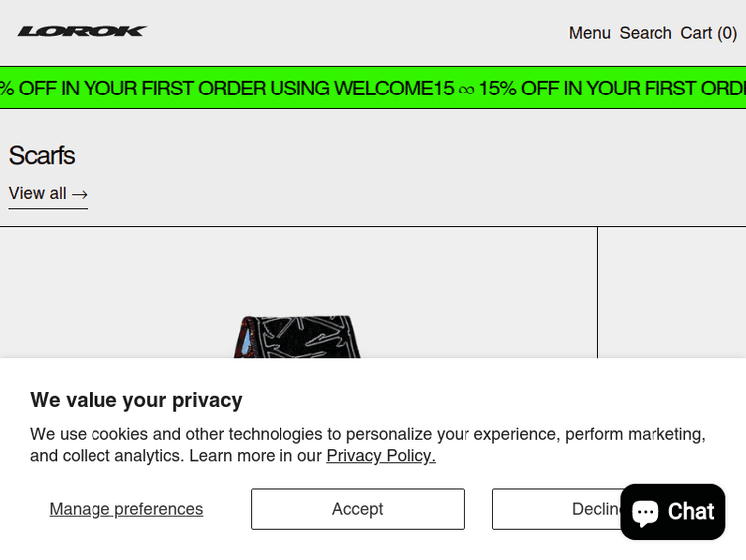Open the Search link in header
Screen dimensions: 746x560
coord(646,33)
